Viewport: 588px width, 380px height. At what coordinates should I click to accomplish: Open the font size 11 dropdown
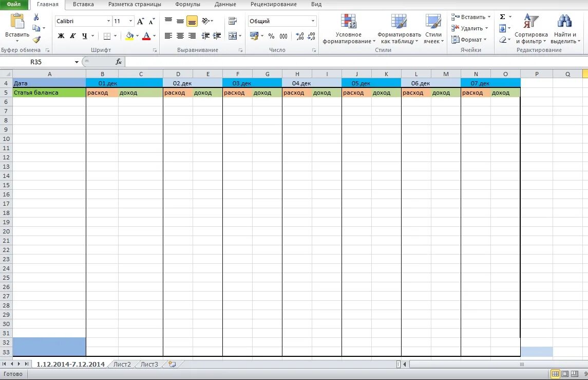pos(130,21)
